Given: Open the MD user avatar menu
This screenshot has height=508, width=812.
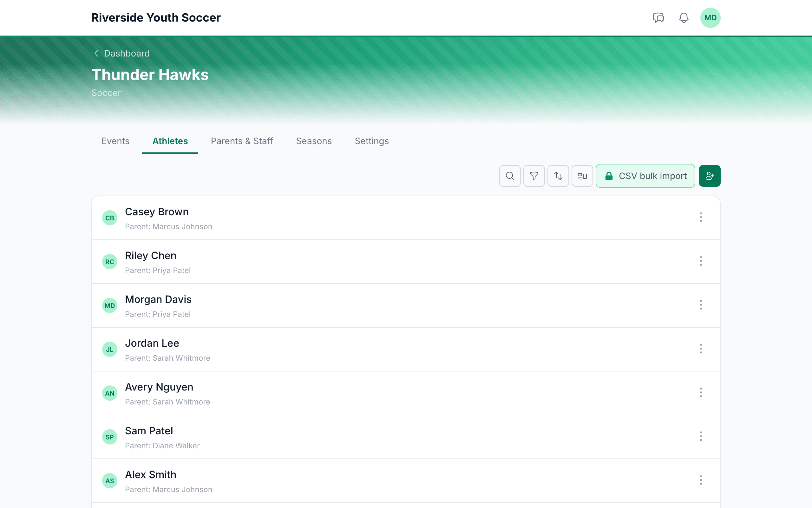Looking at the screenshot, I should (x=710, y=18).
